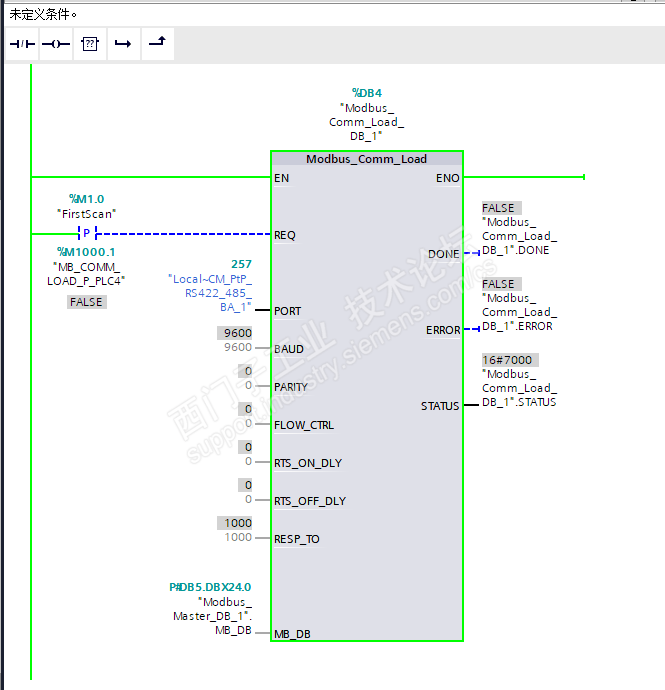Select the ERROR output pin
665x690 pixels.
pos(443,330)
